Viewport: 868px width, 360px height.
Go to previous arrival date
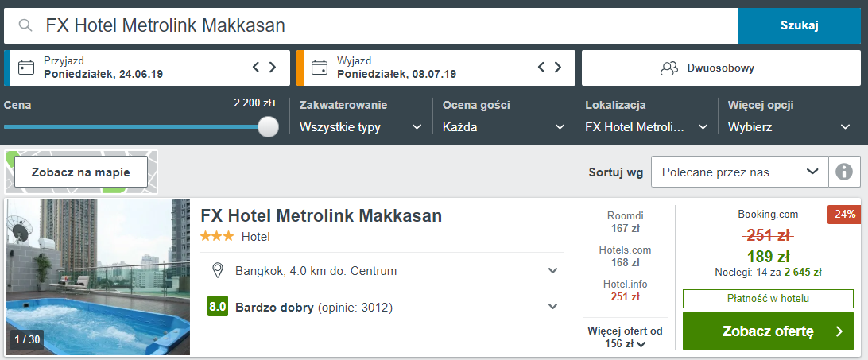coord(256,68)
